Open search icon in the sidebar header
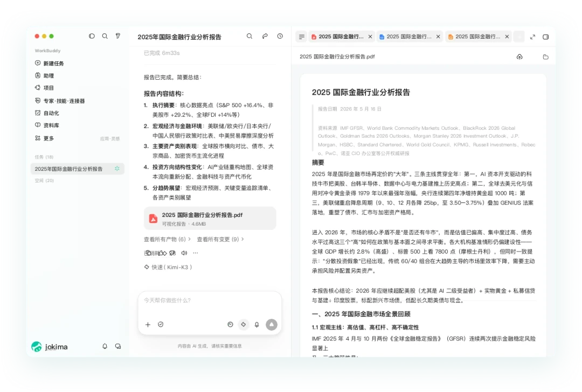This screenshot has width=582, height=392. click(x=105, y=36)
